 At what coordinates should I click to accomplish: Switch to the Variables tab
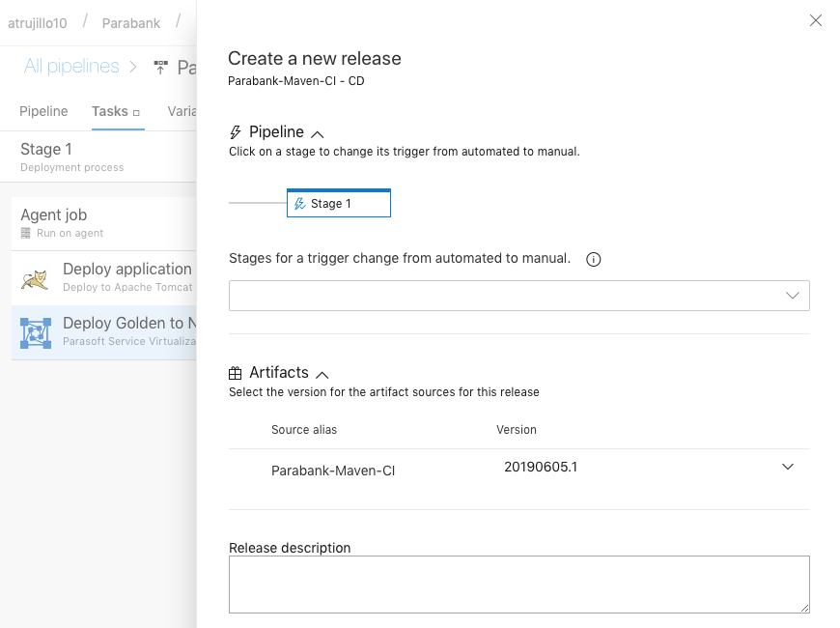[182, 111]
